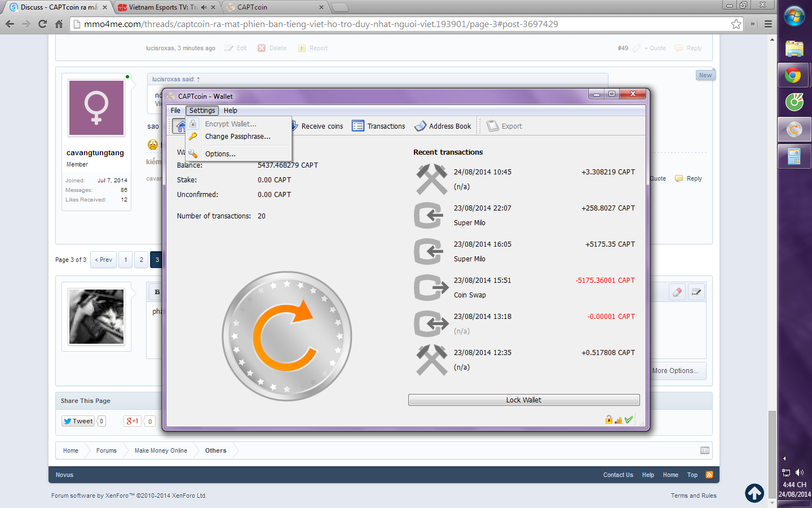Click the RSS feed icon in forum footer

click(709, 475)
